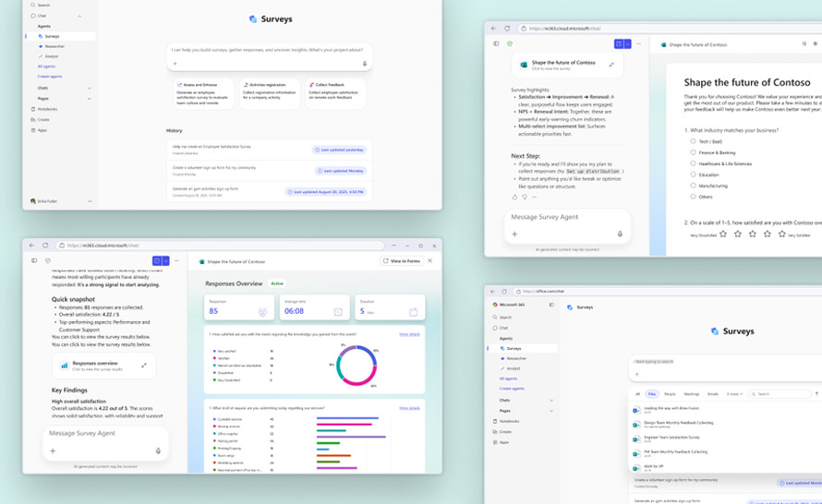
Task: Click the microphone in top-right Message Survey Agent box
Action: 620,234
